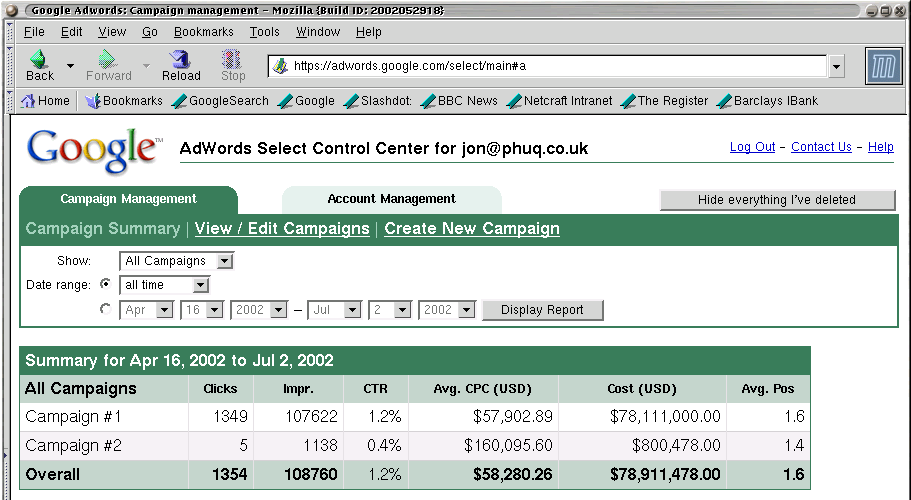The height and width of the screenshot is (500, 911).
Task: Open the Bookmarks menu
Action: [x=203, y=32]
